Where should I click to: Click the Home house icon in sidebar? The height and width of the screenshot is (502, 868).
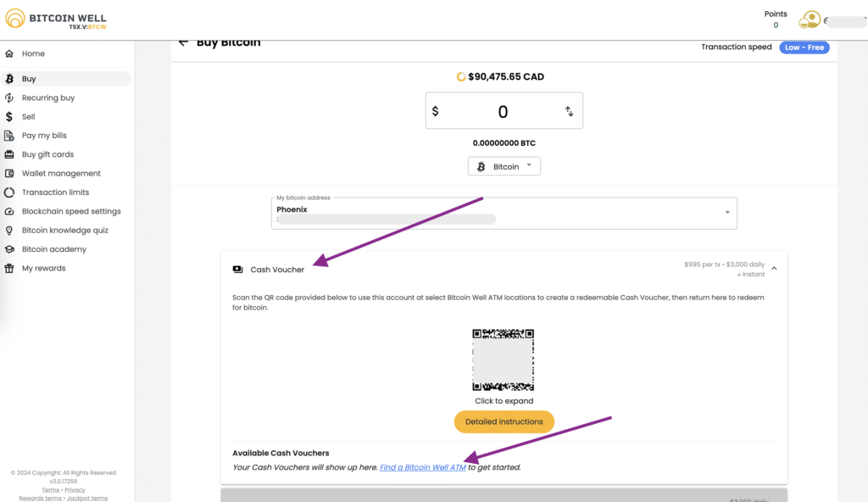click(9, 53)
